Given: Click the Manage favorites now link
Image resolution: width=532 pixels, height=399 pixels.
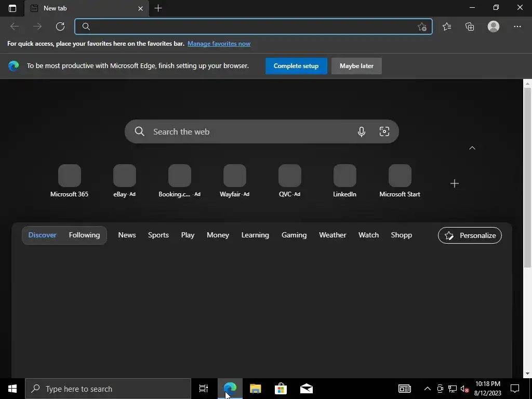Looking at the screenshot, I should [x=219, y=44].
